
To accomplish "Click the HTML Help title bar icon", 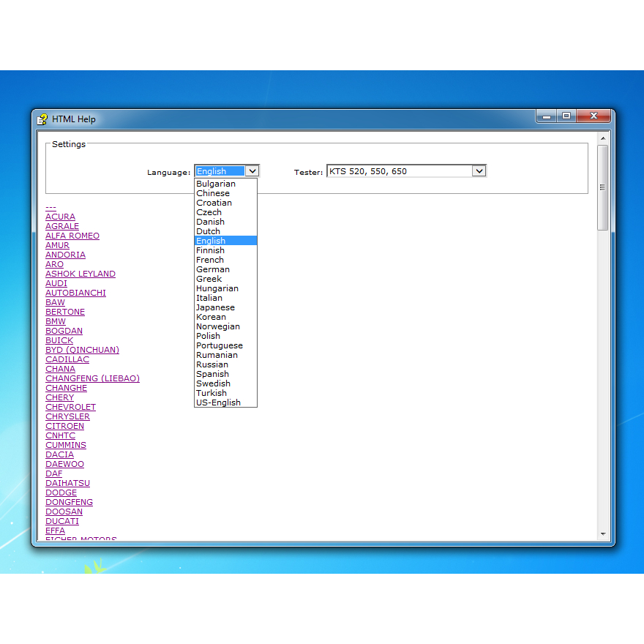I will pyautogui.click(x=42, y=119).
